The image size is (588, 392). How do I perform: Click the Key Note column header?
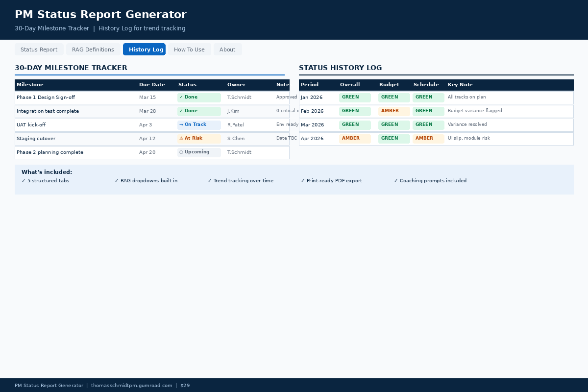coord(460,85)
